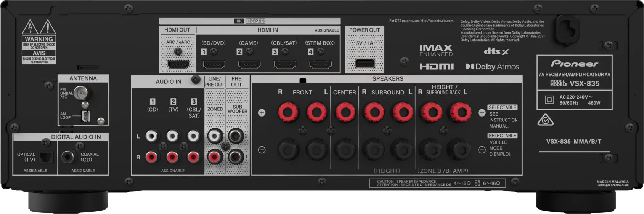
Task: Select the HDMI IN 2 GAME port
Action: click(249, 64)
